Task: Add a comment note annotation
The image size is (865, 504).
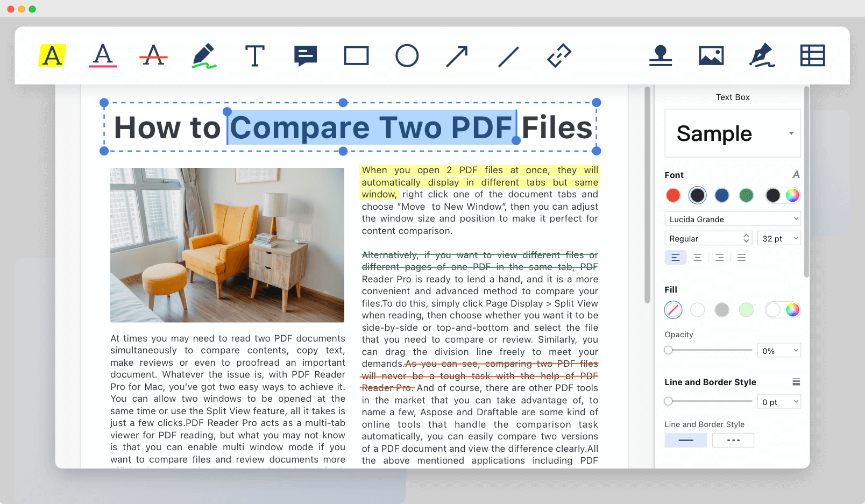Action: pyautogui.click(x=306, y=56)
